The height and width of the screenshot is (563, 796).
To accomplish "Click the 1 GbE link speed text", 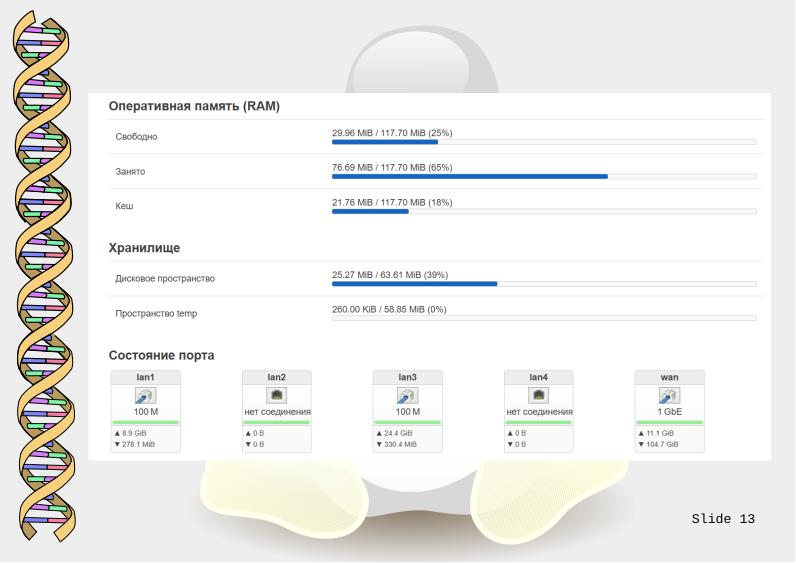I will 670,412.
